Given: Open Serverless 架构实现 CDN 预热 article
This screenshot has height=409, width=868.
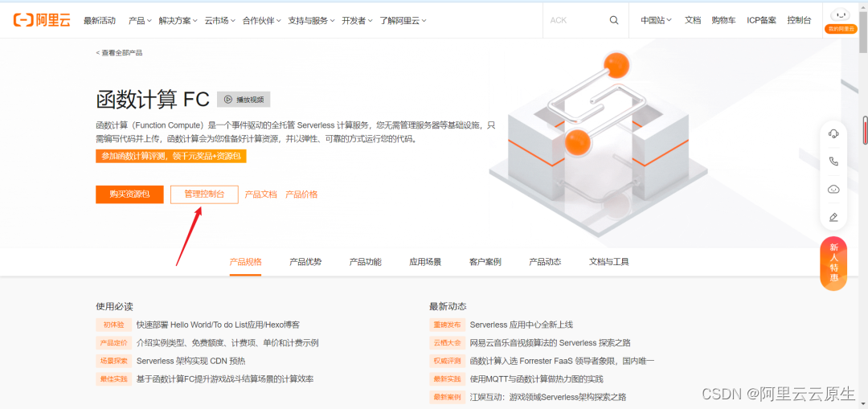Looking at the screenshot, I should (x=190, y=361).
